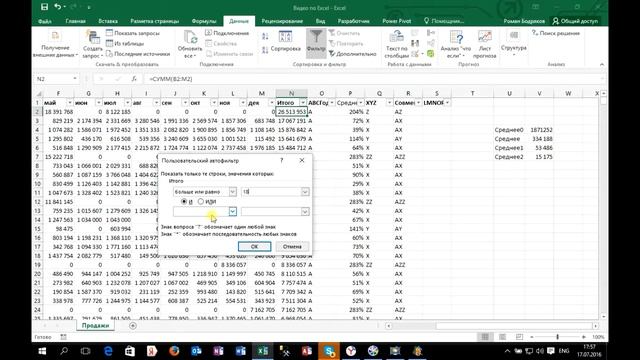Open Skype from the taskbar

(329, 351)
